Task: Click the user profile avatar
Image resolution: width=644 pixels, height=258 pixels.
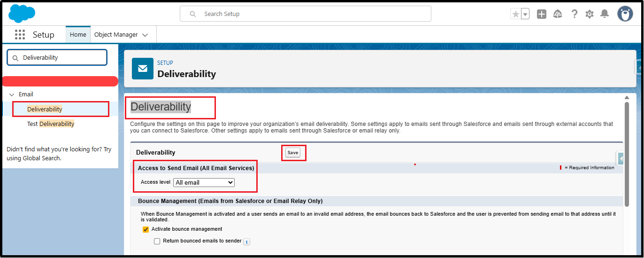Action: tap(625, 14)
